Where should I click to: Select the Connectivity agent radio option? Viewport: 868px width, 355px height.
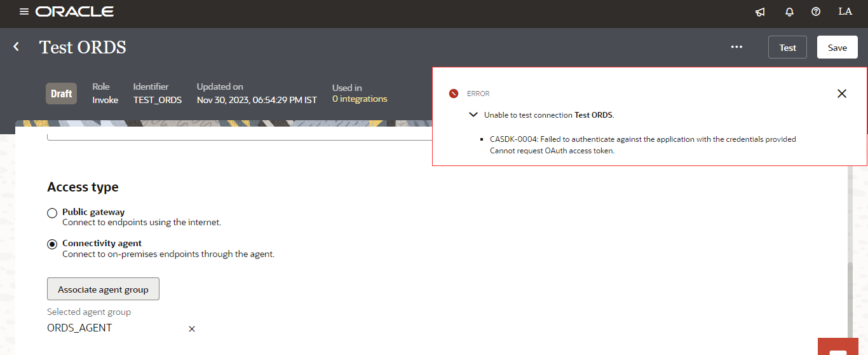pos(53,244)
